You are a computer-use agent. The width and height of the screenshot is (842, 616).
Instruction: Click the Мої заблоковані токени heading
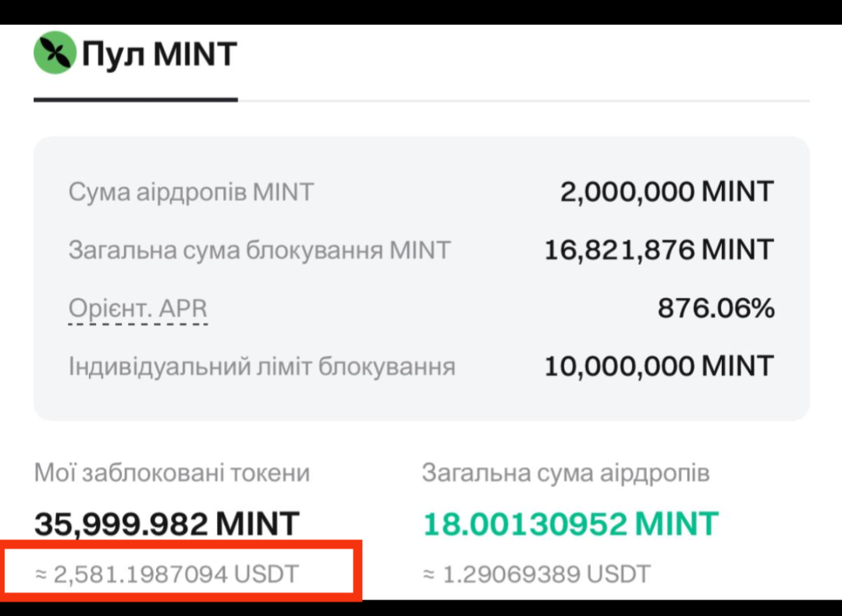click(x=172, y=473)
